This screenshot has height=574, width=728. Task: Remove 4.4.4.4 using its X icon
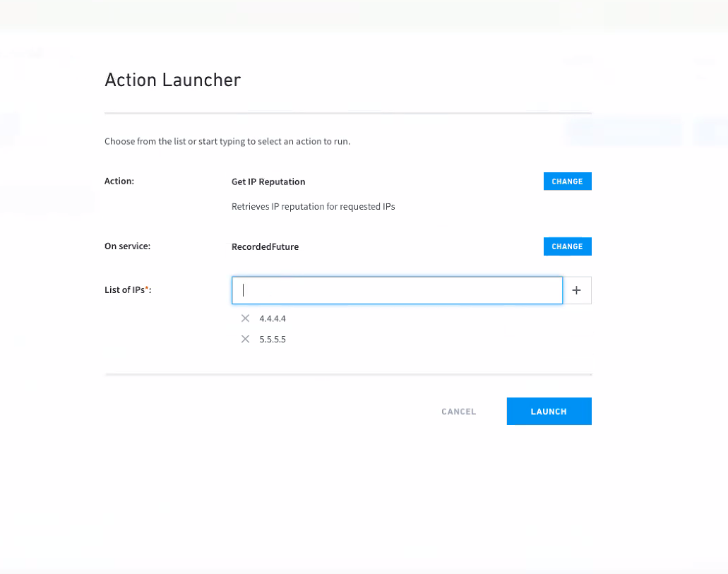(246, 318)
